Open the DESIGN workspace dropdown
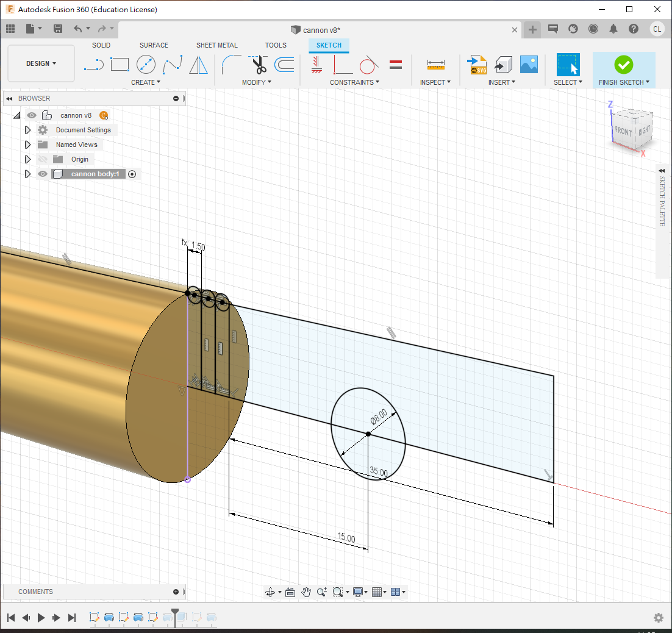This screenshot has height=633, width=672. click(x=41, y=63)
